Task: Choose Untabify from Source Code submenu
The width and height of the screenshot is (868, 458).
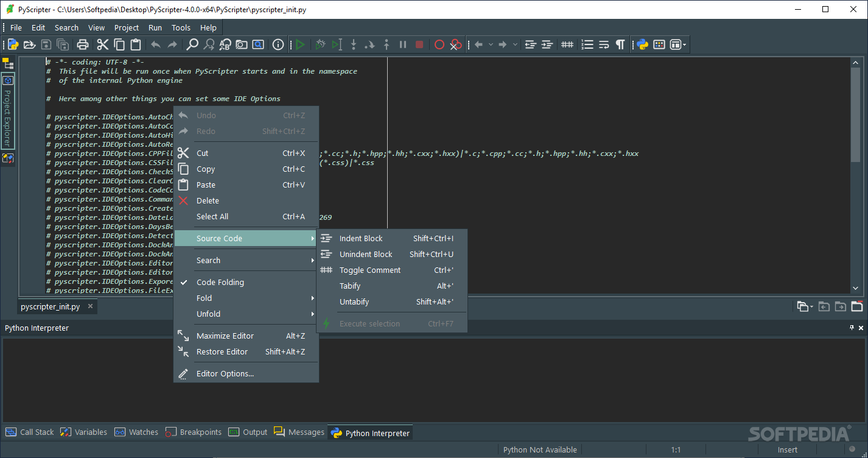Action: coord(391,301)
